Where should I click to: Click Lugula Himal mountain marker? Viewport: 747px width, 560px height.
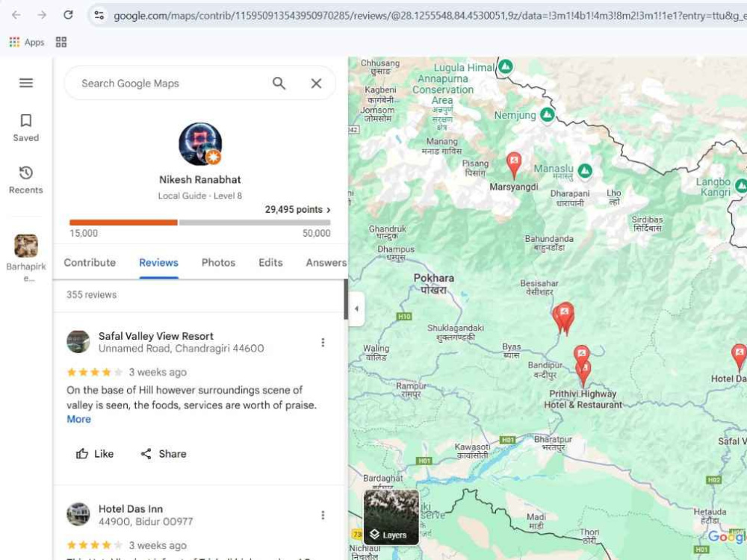[x=506, y=66]
